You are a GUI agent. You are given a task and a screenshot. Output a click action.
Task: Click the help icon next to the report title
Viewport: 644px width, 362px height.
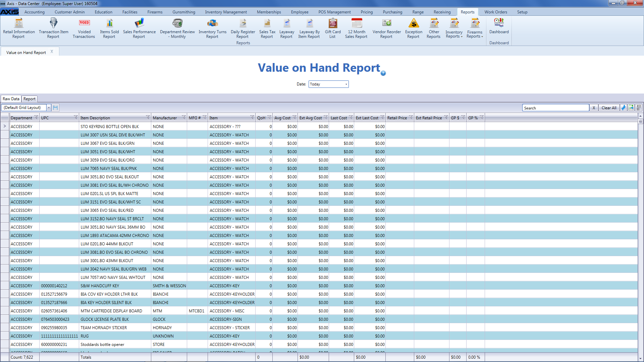coord(383,73)
